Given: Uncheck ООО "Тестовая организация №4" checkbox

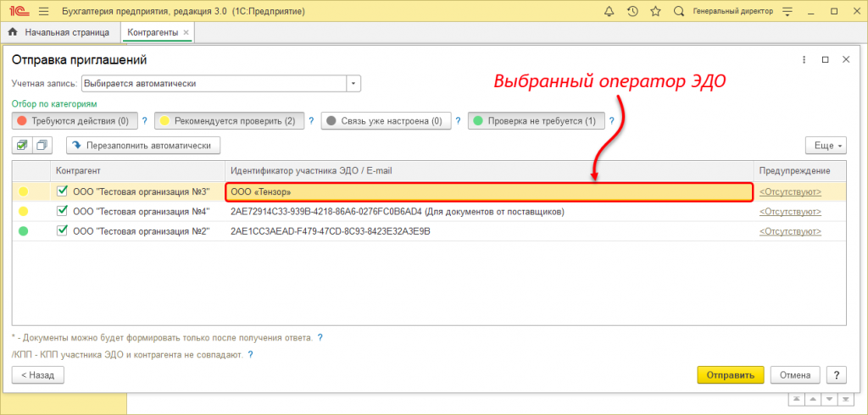Looking at the screenshot, I should pyautogui.click(x=62, y=211).
